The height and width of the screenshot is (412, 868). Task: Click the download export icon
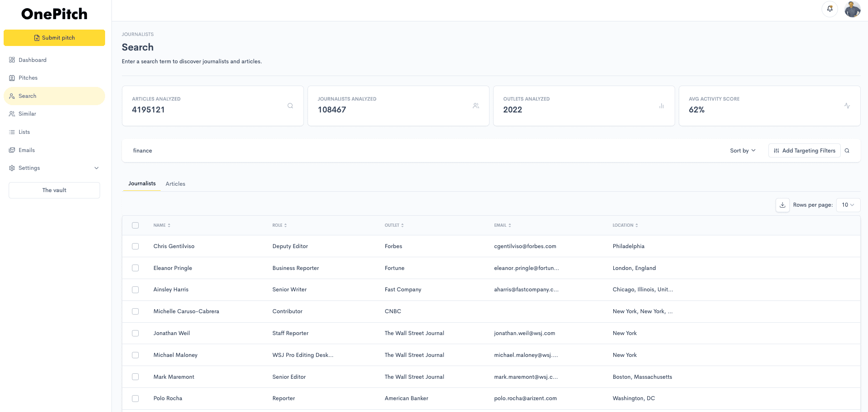click(x=782, y=205)
